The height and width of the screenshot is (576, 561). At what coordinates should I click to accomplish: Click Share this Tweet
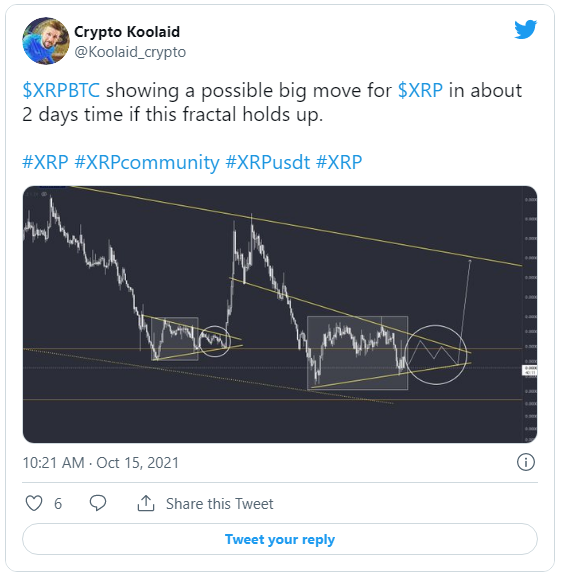click(219, 504)
